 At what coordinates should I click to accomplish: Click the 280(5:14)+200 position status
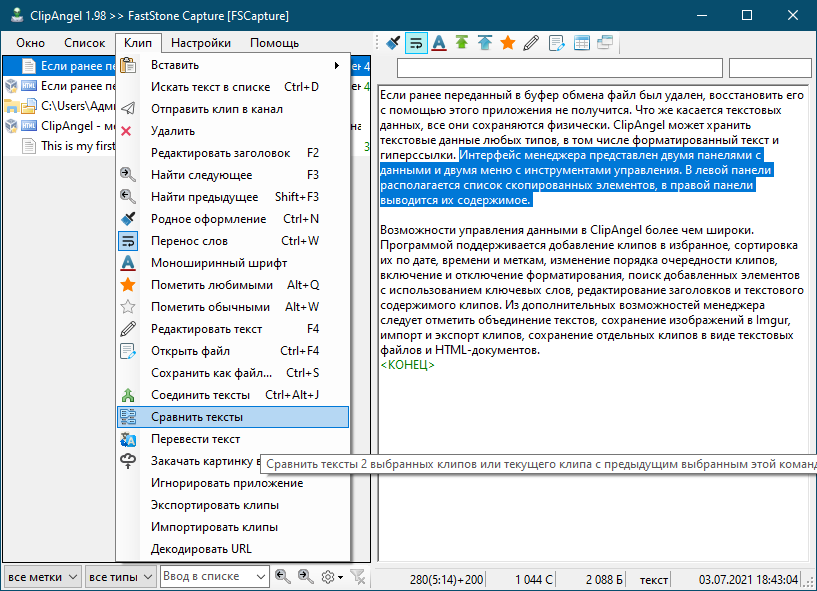click(x=446, y=579)
